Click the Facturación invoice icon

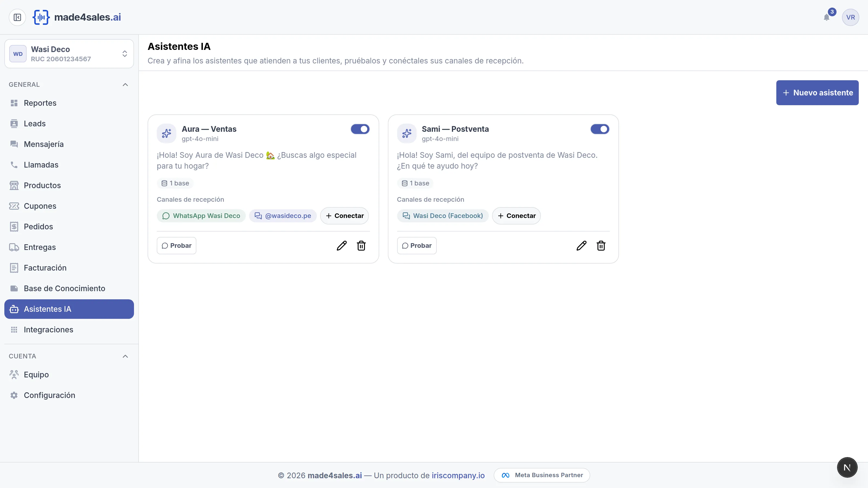pyautogui.click(x=14, y=268)
